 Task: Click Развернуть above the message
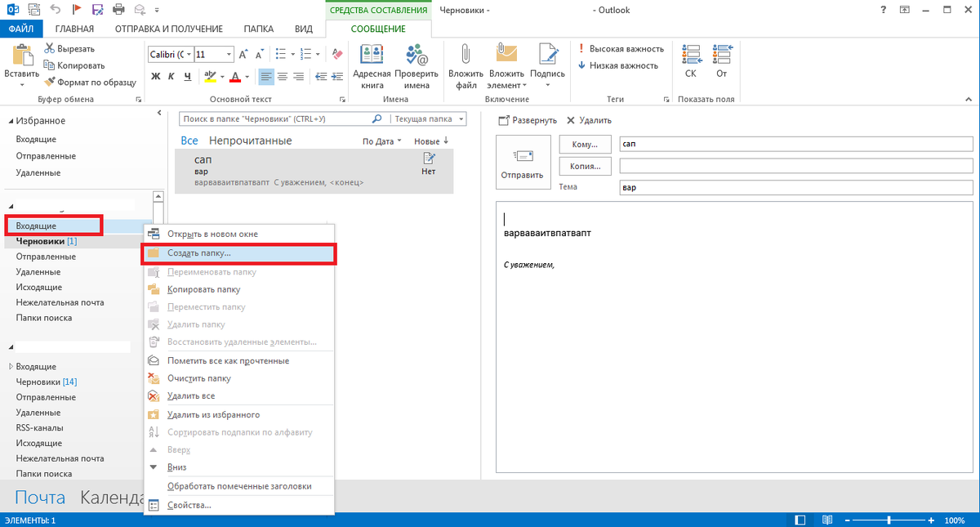tap(528, 120)
